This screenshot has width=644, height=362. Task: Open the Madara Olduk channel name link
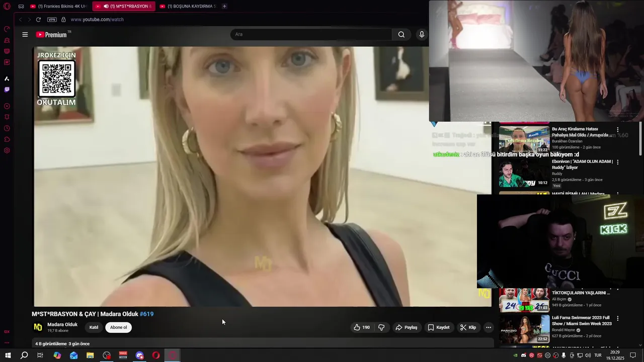tap(62, 325)
